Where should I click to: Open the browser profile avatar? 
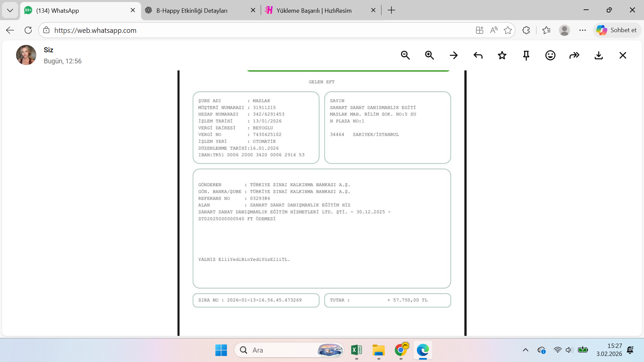(565, 30)
